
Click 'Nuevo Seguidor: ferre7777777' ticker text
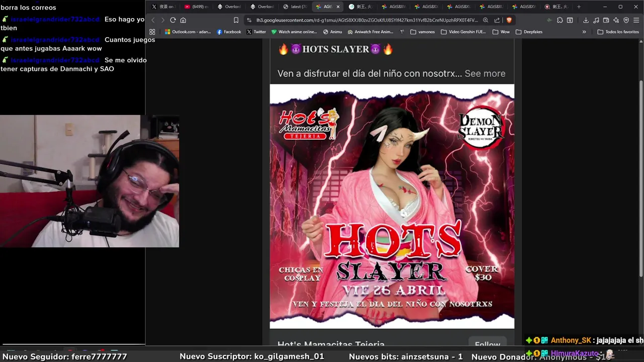tap(65, 356)
